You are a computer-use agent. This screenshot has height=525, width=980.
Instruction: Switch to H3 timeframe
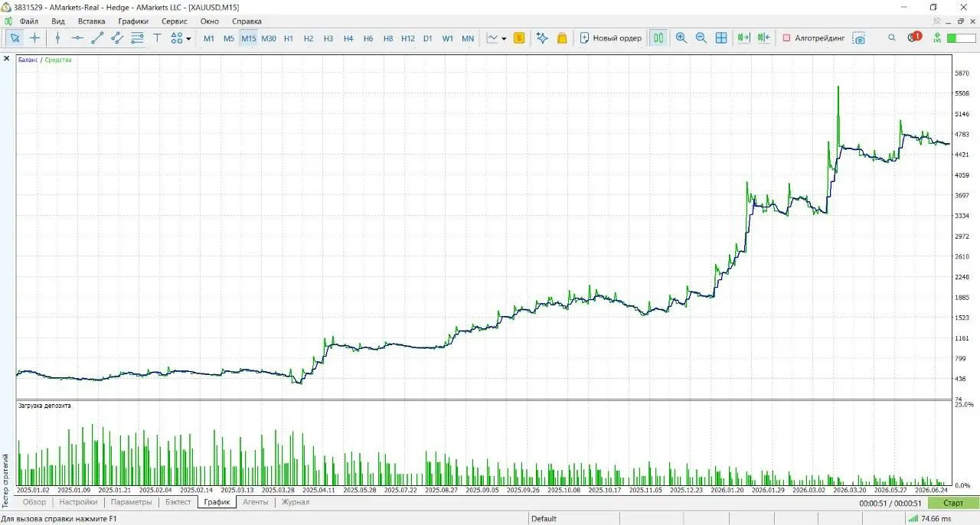(x=328, y=38)
